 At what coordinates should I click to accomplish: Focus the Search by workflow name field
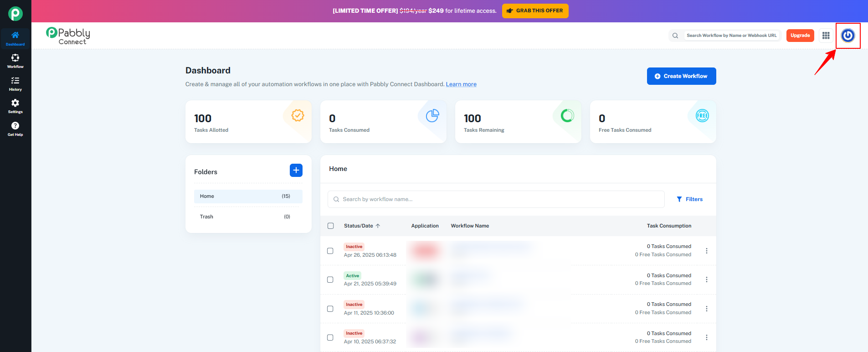pyautogui.click(x=496, y=199)
